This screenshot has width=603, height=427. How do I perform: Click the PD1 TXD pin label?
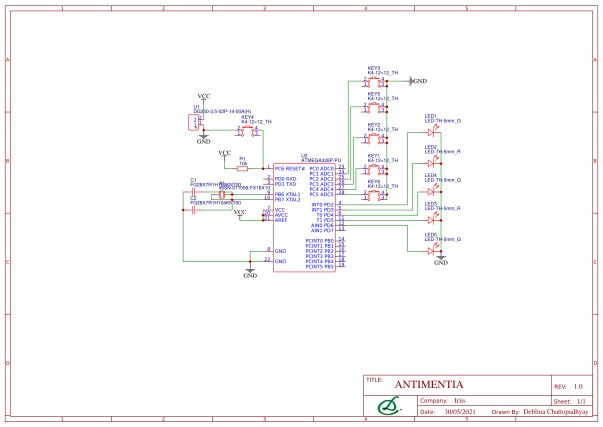tap(285, 184)
